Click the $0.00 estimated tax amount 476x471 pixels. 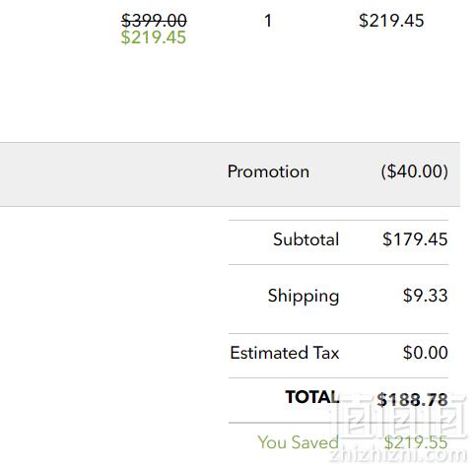426,353
